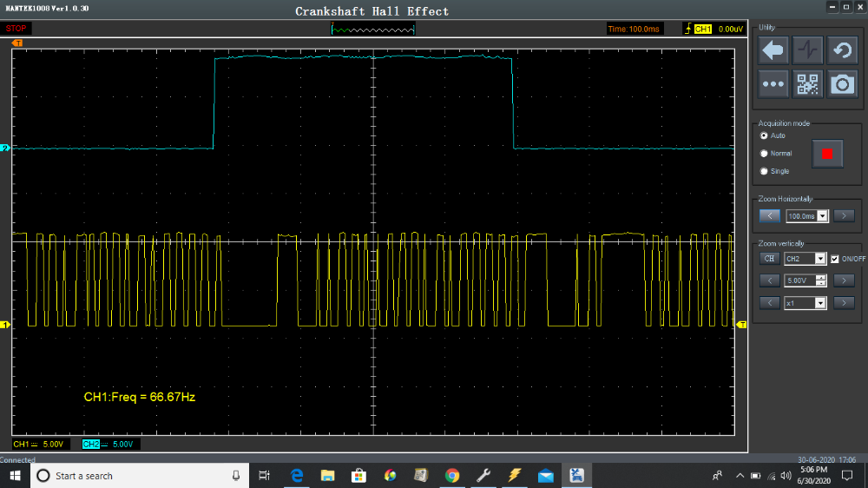This screenshot has height=488, width=868.
Task: Click the back arrow utility icon
Action: [x=773, y=51]
